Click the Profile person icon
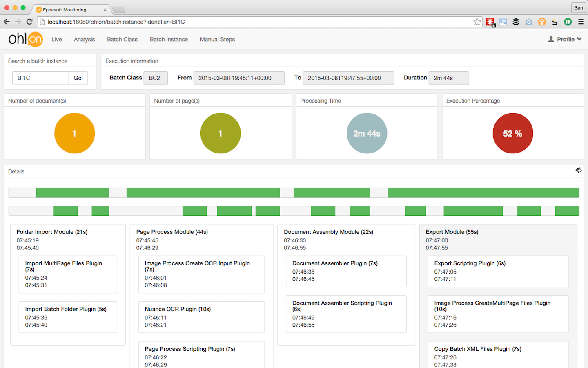The height and width of the screenshot is (368, 588). [550, 39]
